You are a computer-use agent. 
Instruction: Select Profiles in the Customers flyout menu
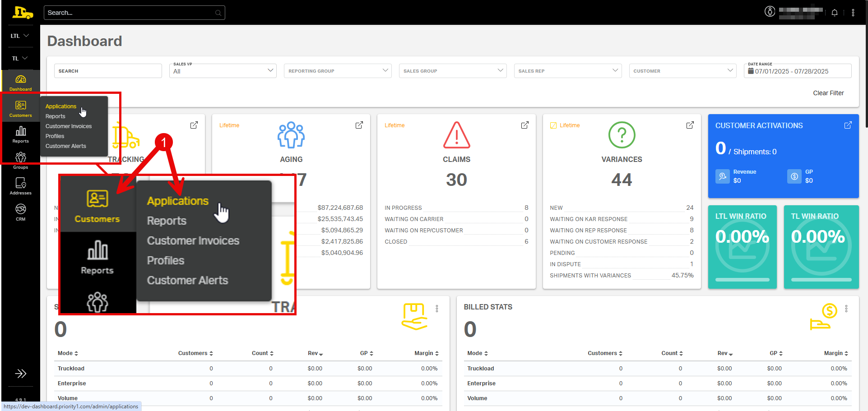click(x=55, y=136)
